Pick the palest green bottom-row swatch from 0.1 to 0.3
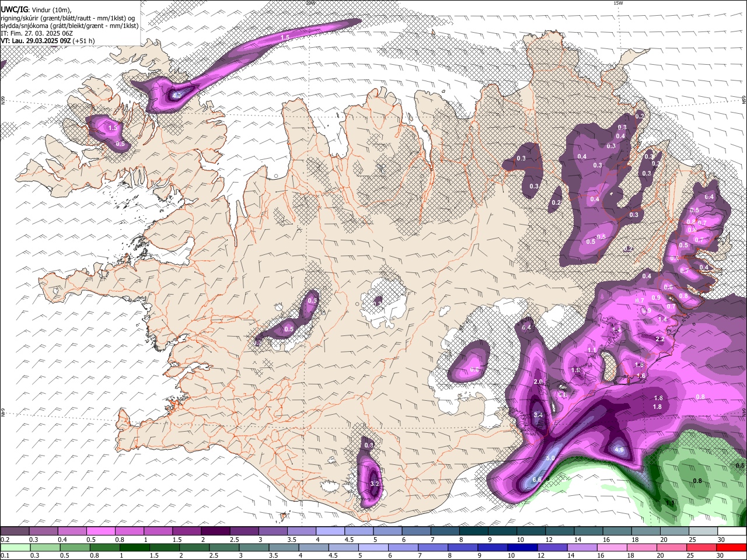 pos(15,547)
